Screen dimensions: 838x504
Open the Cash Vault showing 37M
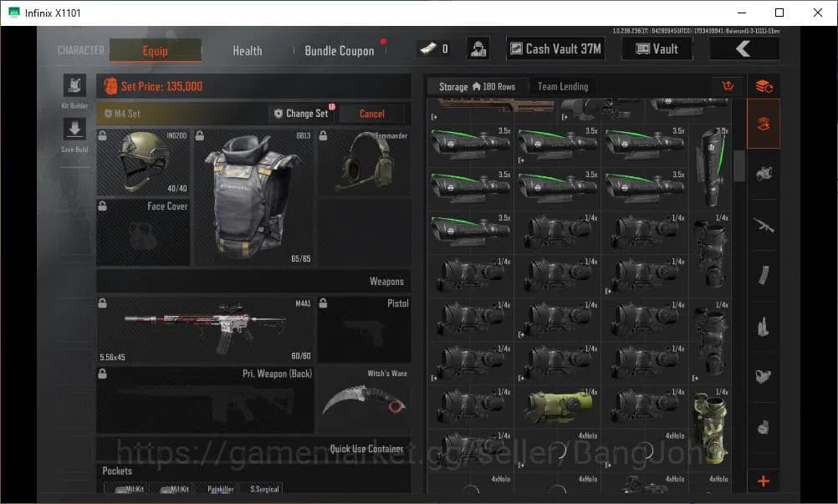pyautogui.click(x=554, y=48)
